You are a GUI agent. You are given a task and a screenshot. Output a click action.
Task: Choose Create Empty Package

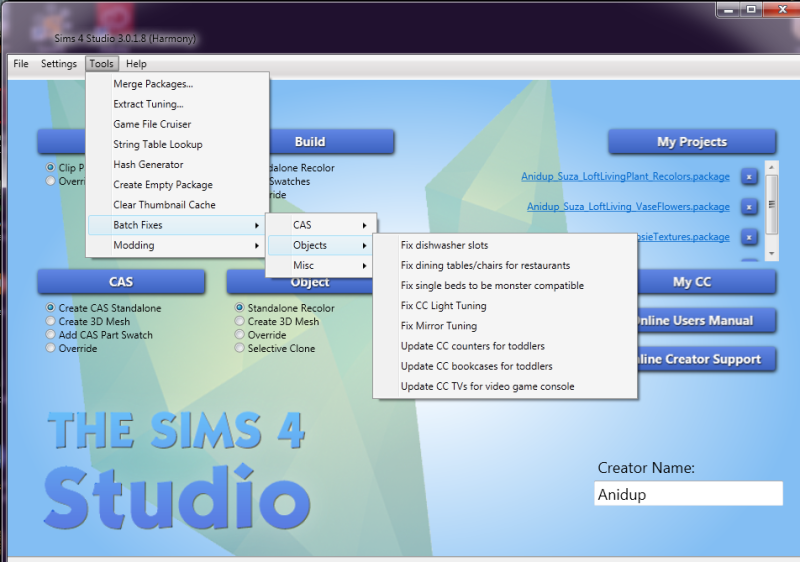pos(177,185)
